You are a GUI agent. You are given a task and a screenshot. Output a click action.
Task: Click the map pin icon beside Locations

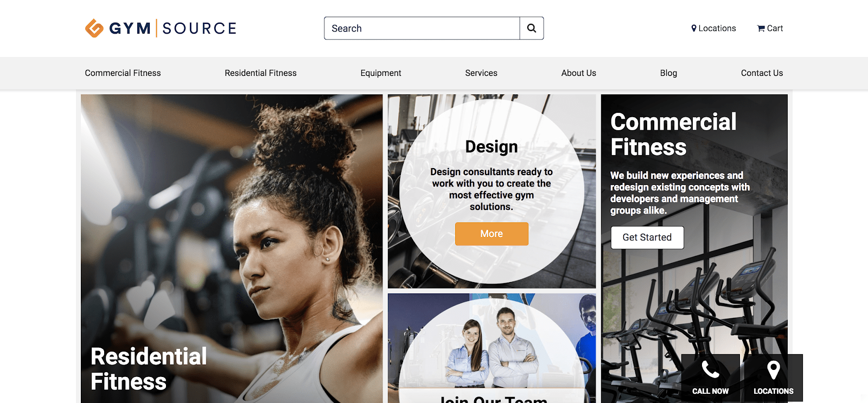point(694,28)
